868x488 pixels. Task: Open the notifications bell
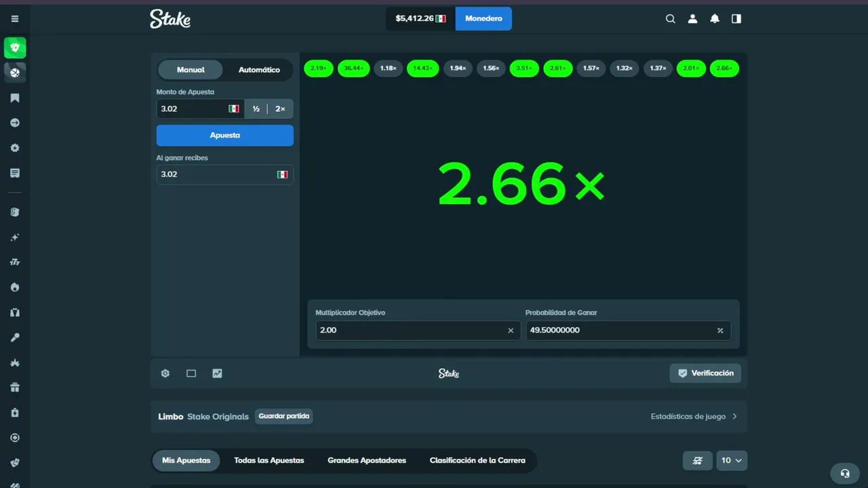pyautogui.click(x=715, y=19)
